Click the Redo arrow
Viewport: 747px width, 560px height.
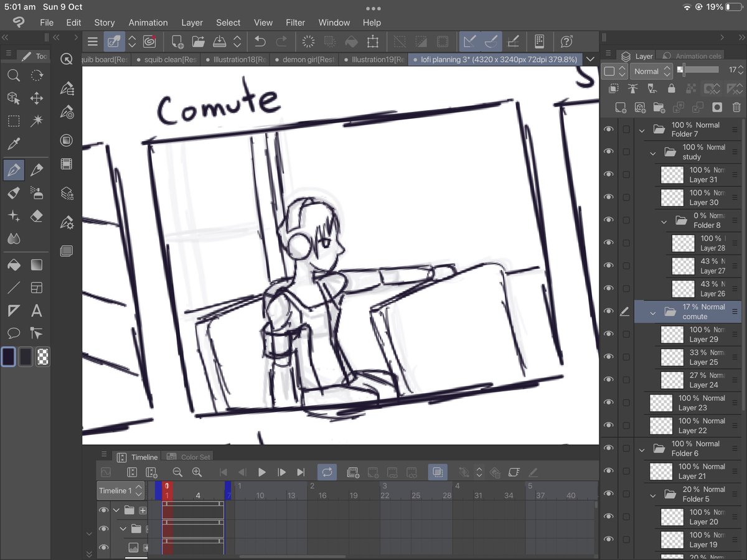click(281, 42)
